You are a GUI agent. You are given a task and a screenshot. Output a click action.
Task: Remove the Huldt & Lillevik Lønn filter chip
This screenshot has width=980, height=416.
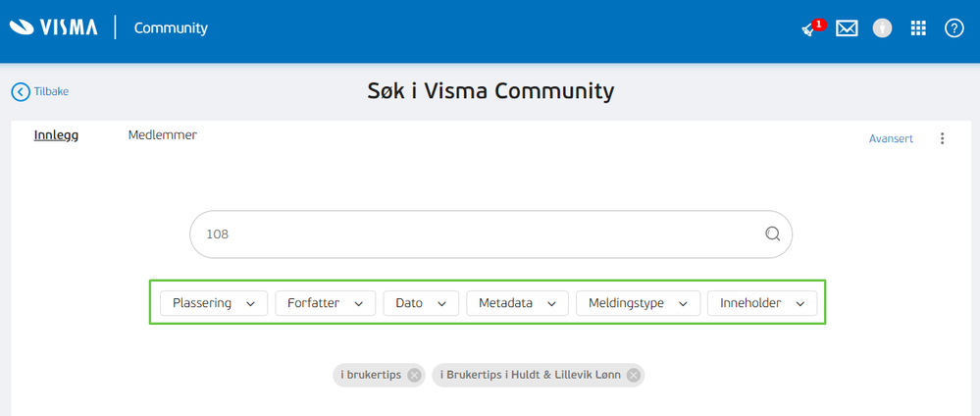[633, 376]
